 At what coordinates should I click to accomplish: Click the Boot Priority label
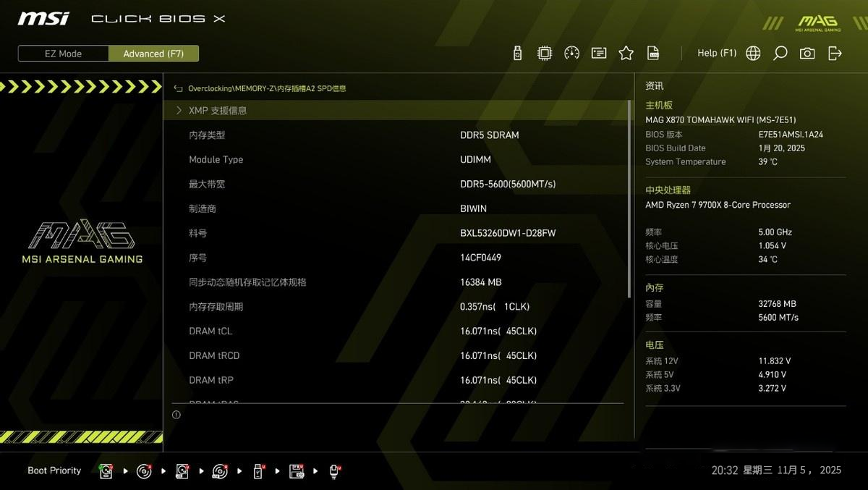click(x=54, y=470)
